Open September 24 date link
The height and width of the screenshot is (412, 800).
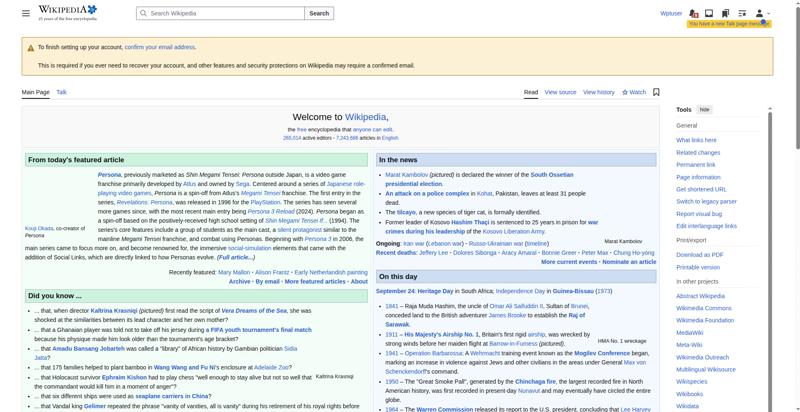395,291
